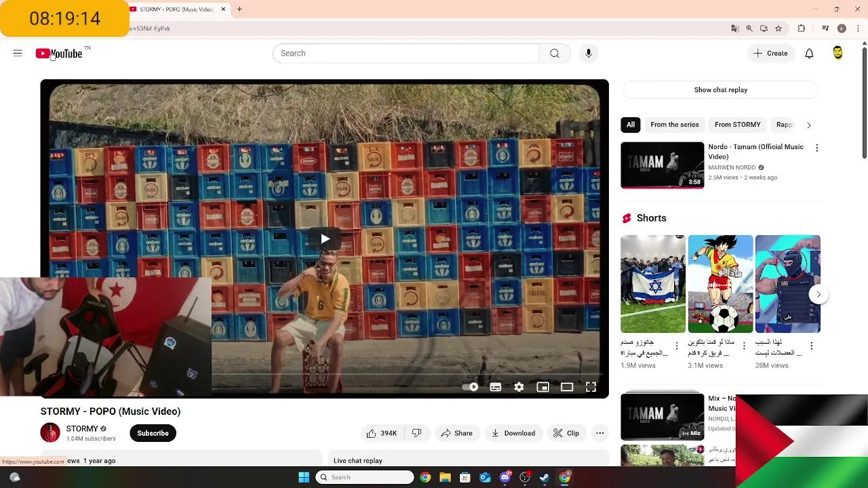Download the video

[x=513, y=433]
